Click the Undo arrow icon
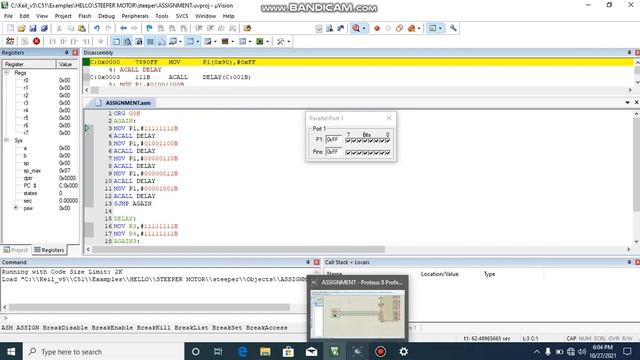Image resolution: width=640 pixels, height=360 pixels. pos(97,28)
